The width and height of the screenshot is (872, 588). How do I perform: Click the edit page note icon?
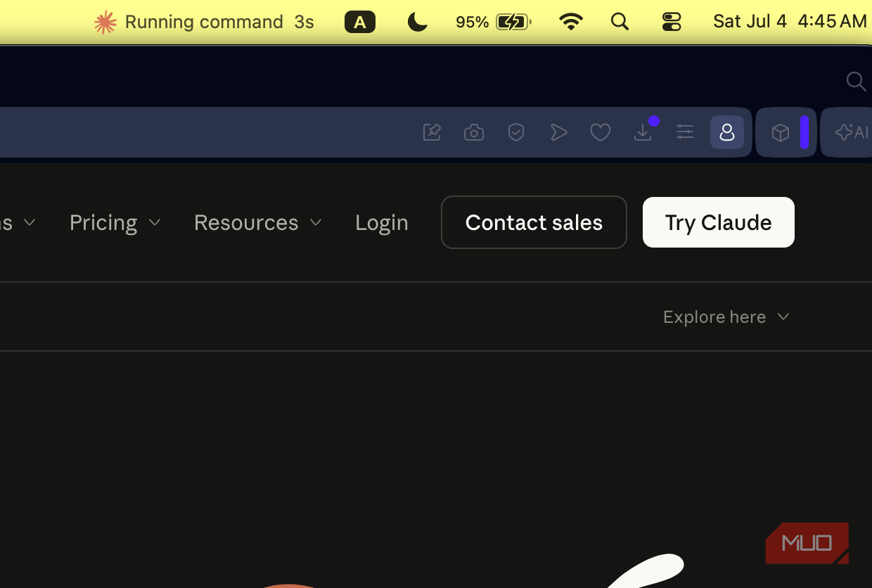(432, 132)
